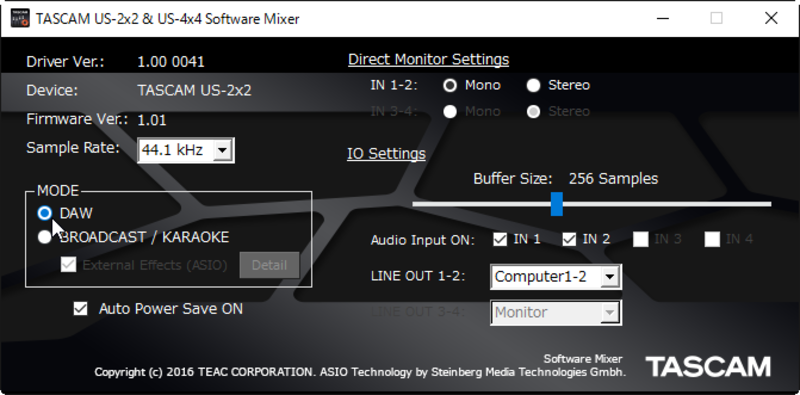Click the TASCAM app icon in title bar
Screen dimensions: 800x395
click(x=20, y=18)
